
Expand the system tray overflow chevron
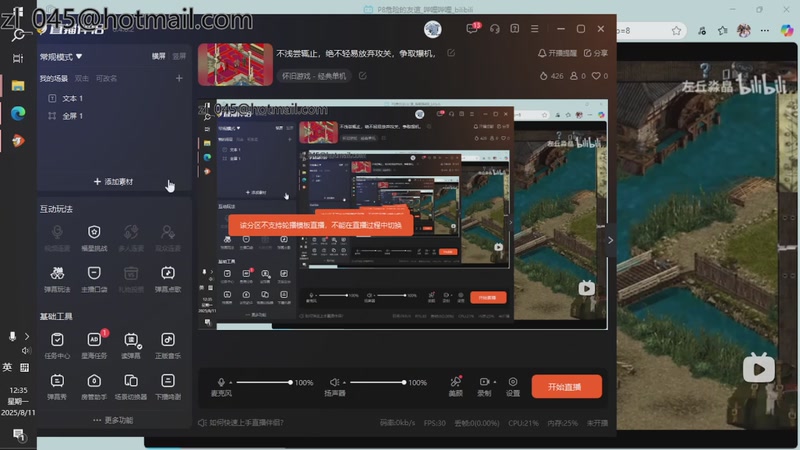(x=27, y=336)
